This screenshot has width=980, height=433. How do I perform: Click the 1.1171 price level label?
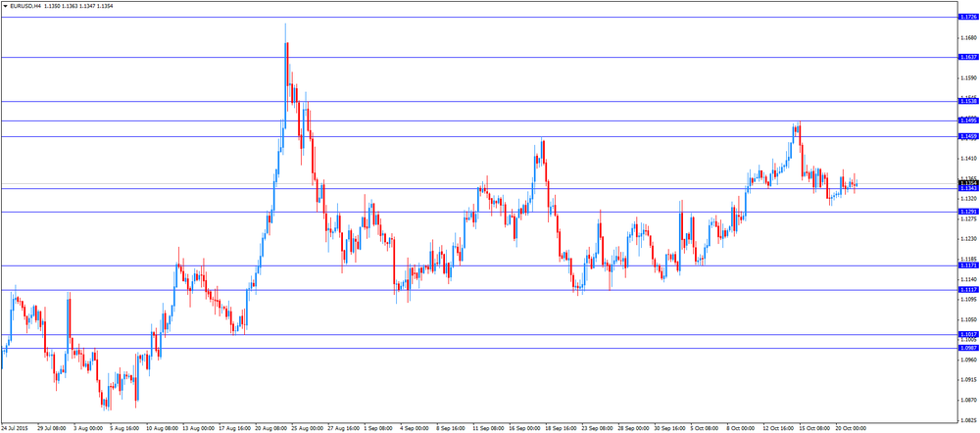point(967,265)
